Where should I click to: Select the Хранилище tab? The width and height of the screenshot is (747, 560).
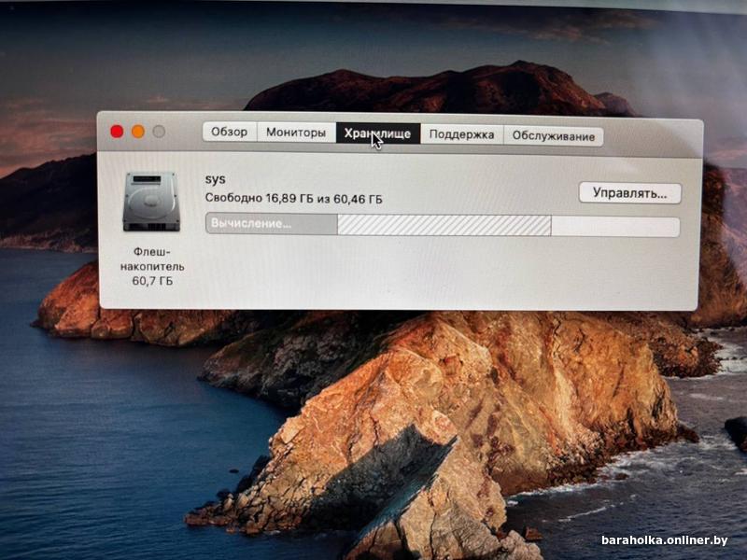(378, 133)
